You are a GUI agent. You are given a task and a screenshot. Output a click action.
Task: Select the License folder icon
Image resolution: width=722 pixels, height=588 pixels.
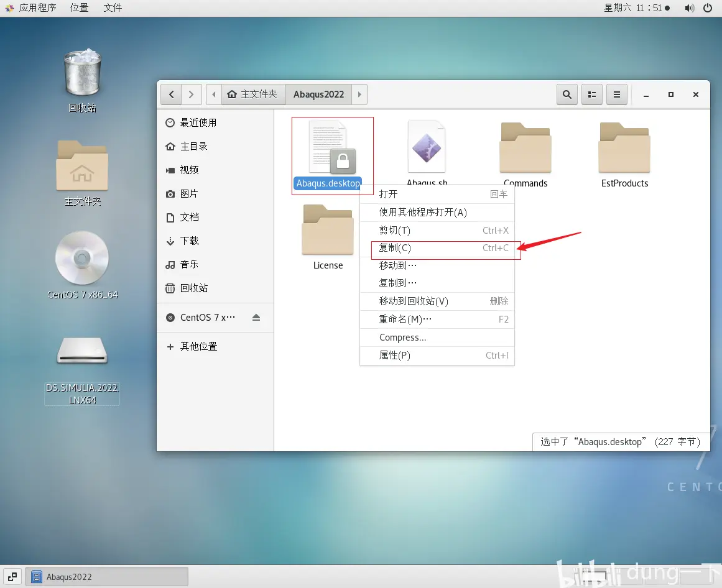click(x=328, y=229)
